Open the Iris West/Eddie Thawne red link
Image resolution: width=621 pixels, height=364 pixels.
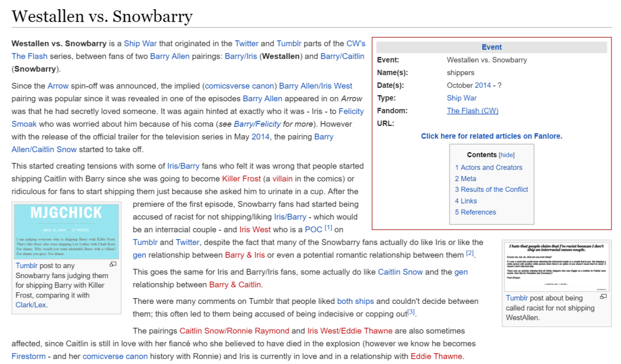point(350,331)
